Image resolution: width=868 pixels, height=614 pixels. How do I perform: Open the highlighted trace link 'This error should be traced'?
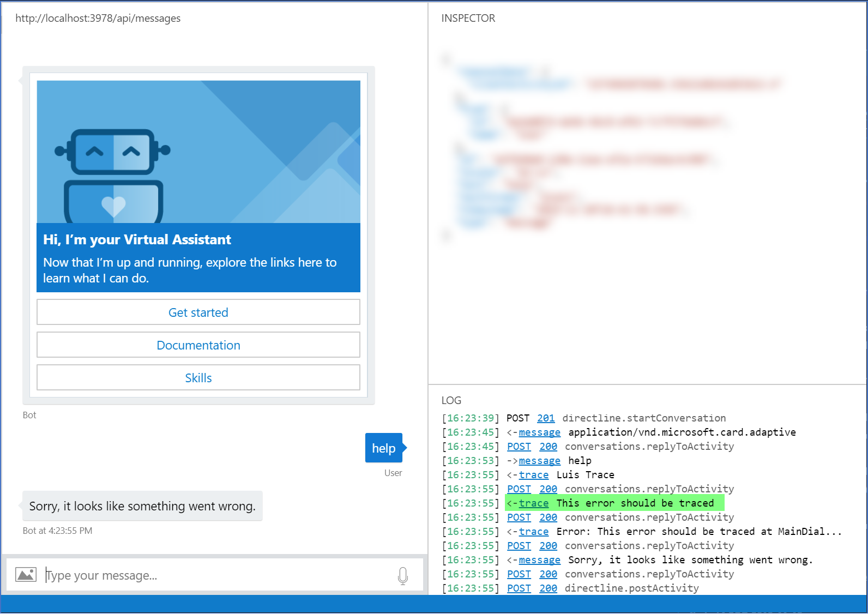pos(533,503)
